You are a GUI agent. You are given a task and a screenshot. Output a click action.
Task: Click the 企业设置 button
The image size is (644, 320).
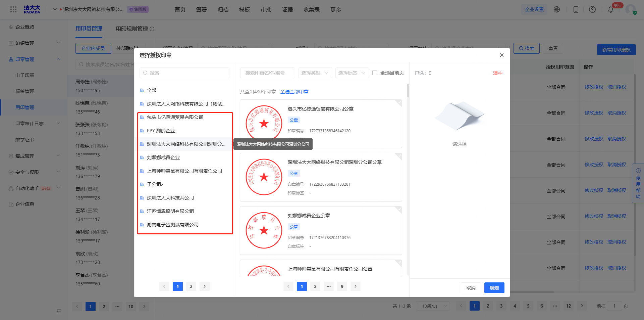[x=534, y=9]
